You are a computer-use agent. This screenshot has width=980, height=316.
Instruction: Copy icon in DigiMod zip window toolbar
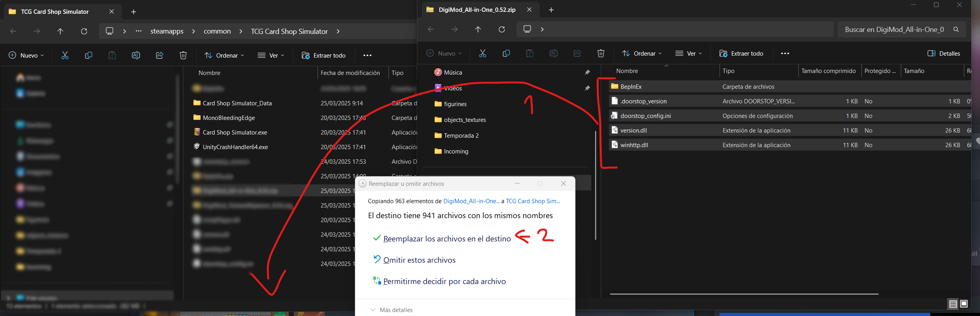coord(506,53)
